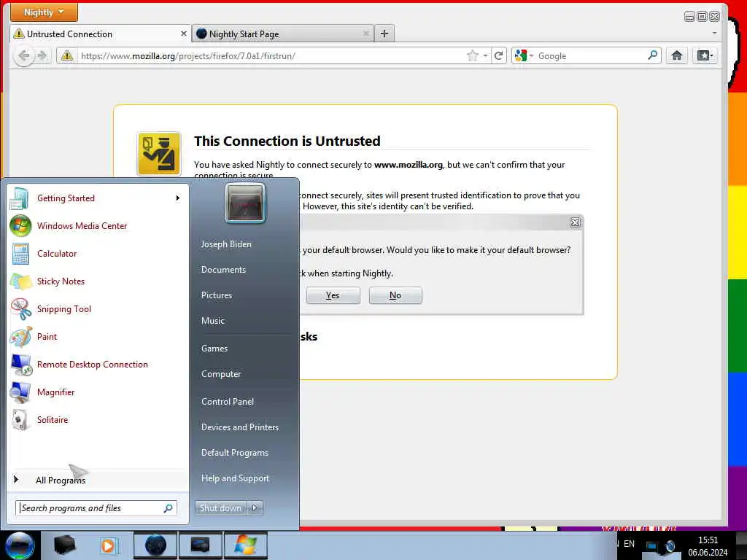Switch to Untrusted Connection tab
The image size is (747, 560).
pyautogui.click(x=101, y=34)
